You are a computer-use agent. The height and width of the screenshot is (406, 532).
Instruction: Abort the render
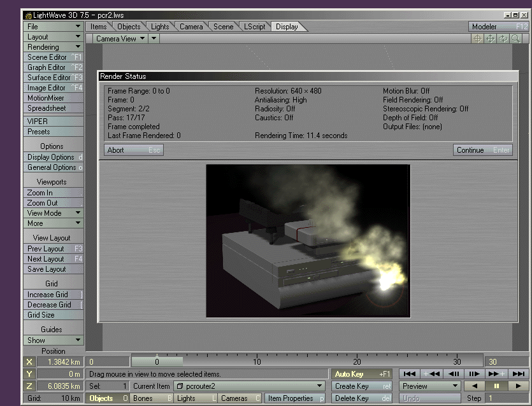tap(134, 150)
